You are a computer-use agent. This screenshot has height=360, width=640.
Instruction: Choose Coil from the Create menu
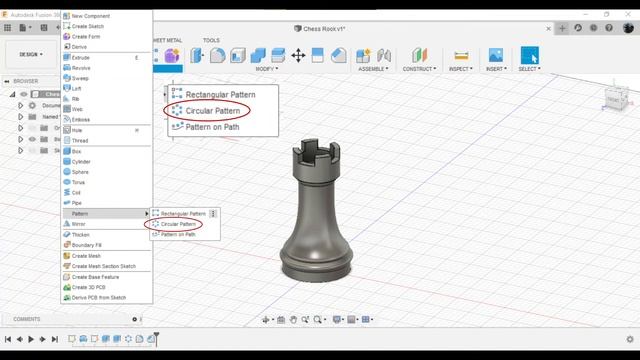click(x=106, y=193)
